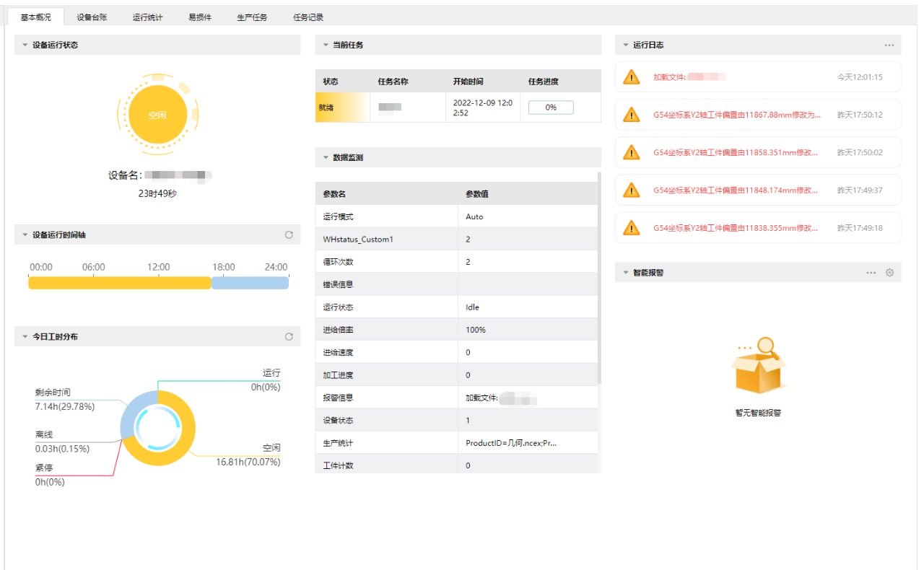Click the empty-box 暂无智能报警 illustration
The width and height of the screenshot is (924, 570).
coord(758,367)
